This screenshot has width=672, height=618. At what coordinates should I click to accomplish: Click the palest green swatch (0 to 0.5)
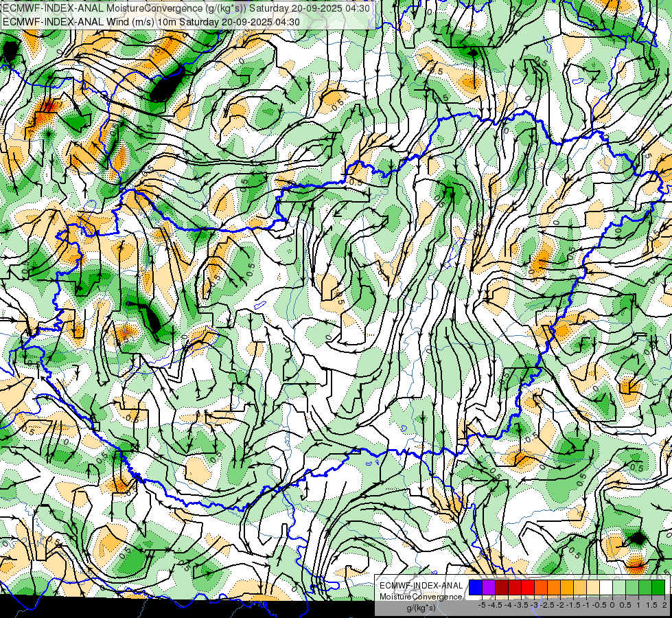(619, 587)
